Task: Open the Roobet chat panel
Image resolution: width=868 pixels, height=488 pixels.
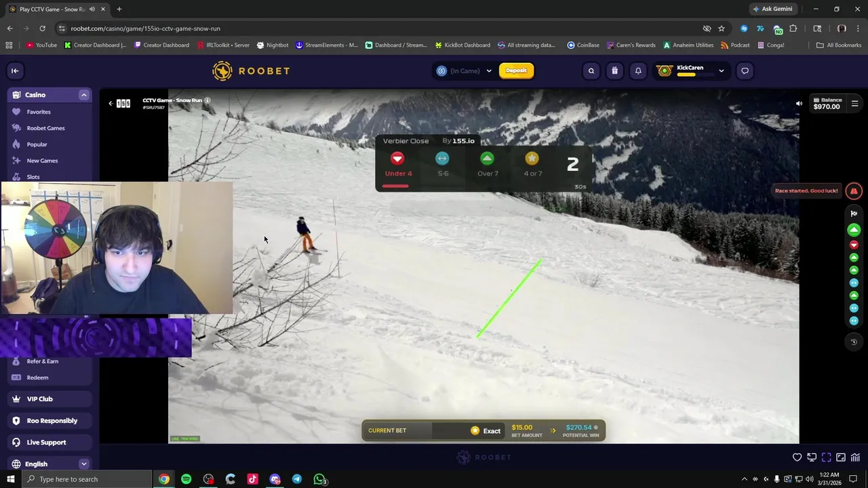Action: [x=745, y=70]
